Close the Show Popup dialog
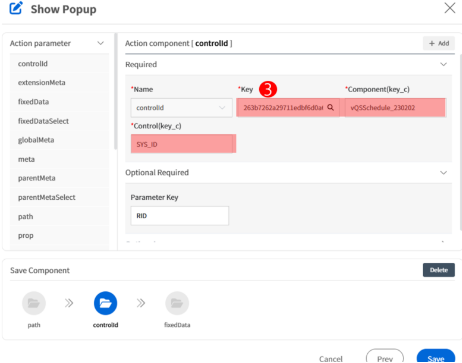The image size is (462, 363). [x=450, y=8]
